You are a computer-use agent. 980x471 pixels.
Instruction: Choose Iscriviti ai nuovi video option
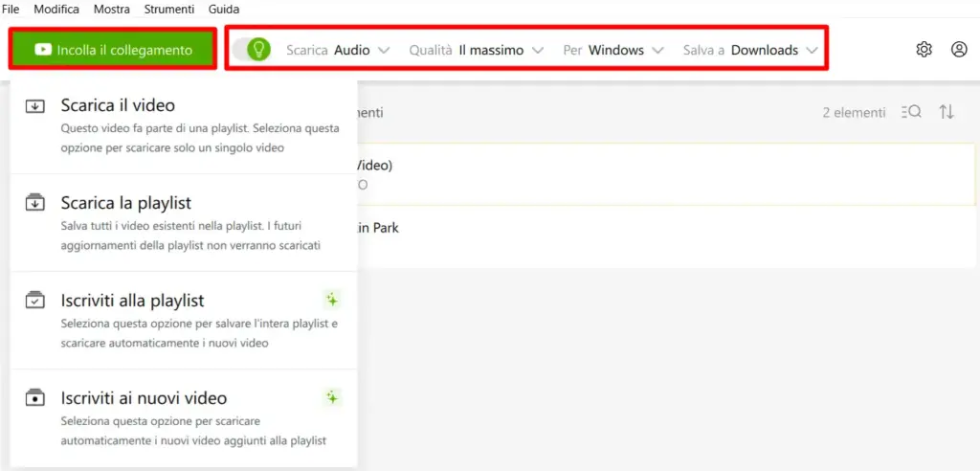pos(185,417)
